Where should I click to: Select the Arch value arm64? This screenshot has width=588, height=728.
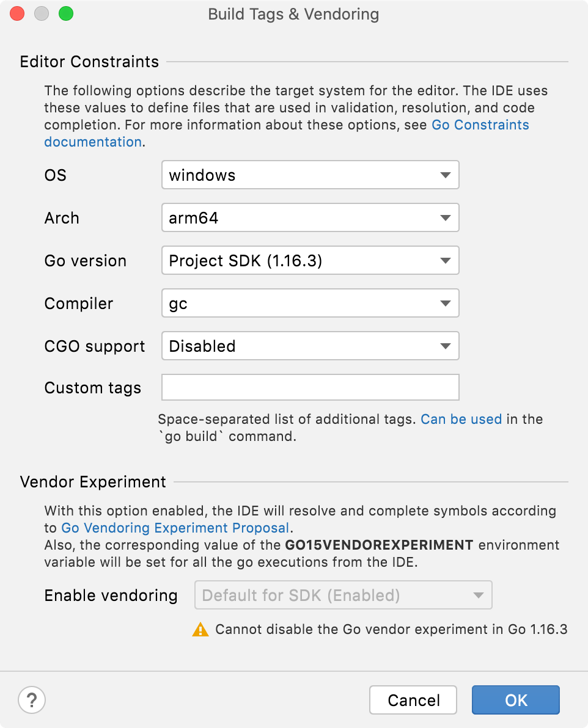(x=310, y=217)
